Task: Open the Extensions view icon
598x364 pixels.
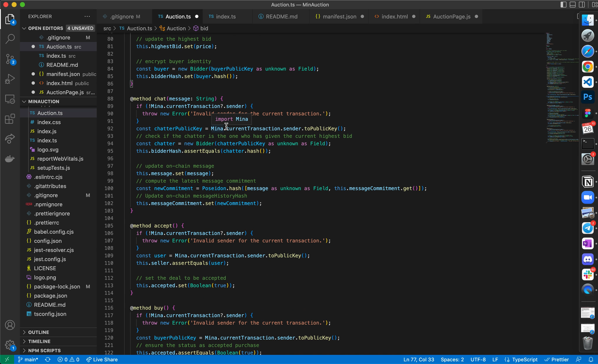Action: click(10, 119)
